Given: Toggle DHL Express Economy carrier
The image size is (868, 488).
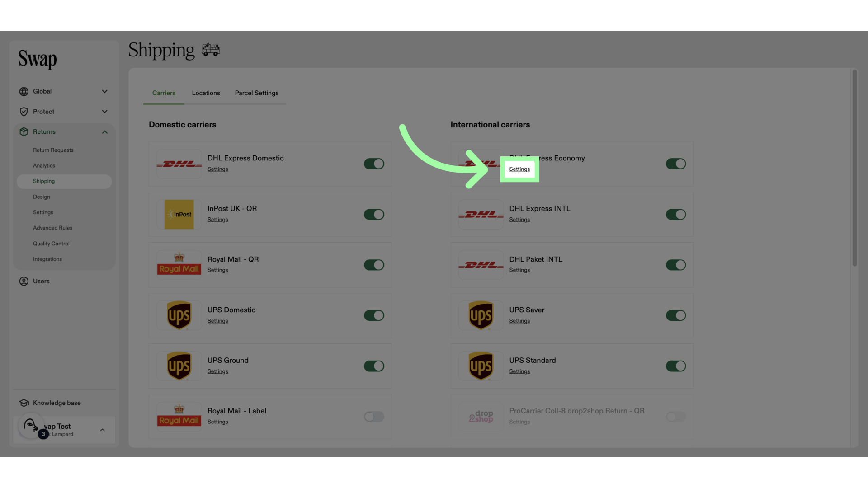Looking at the screenshot, I should [x=676, y=164].
